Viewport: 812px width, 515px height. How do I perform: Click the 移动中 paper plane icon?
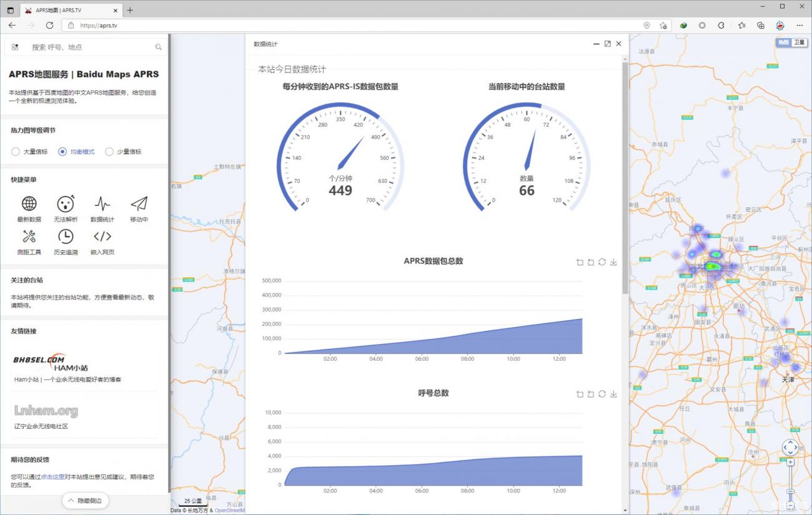click(139, 204)
